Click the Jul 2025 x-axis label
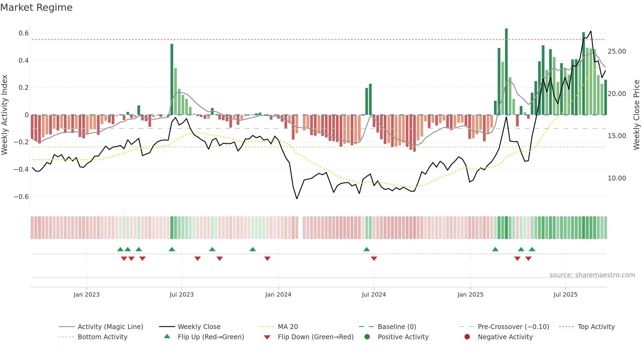The image size is (644, 362). pyautogui.click(x=565, y=294)
